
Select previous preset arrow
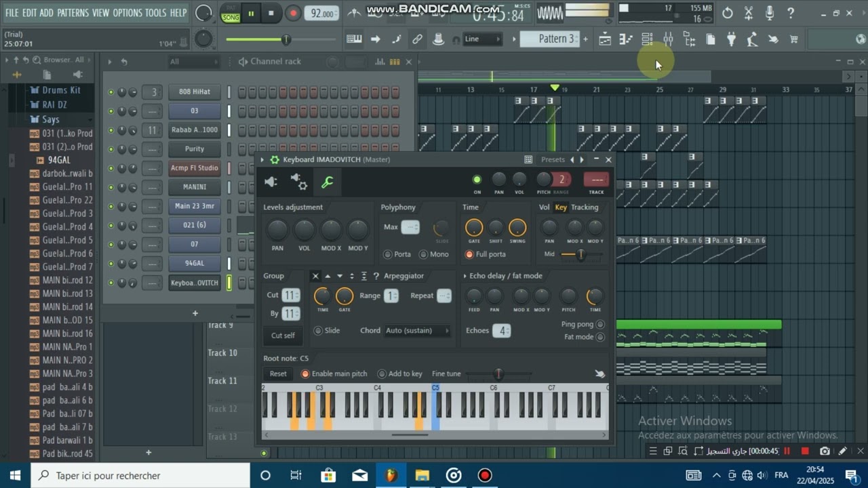[x=572, y=160]
